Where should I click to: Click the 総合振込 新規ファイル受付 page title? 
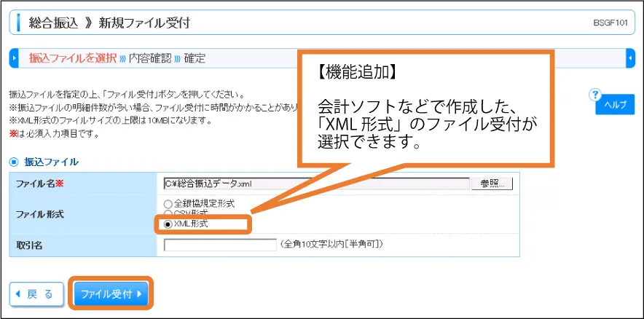coord(109,23)
